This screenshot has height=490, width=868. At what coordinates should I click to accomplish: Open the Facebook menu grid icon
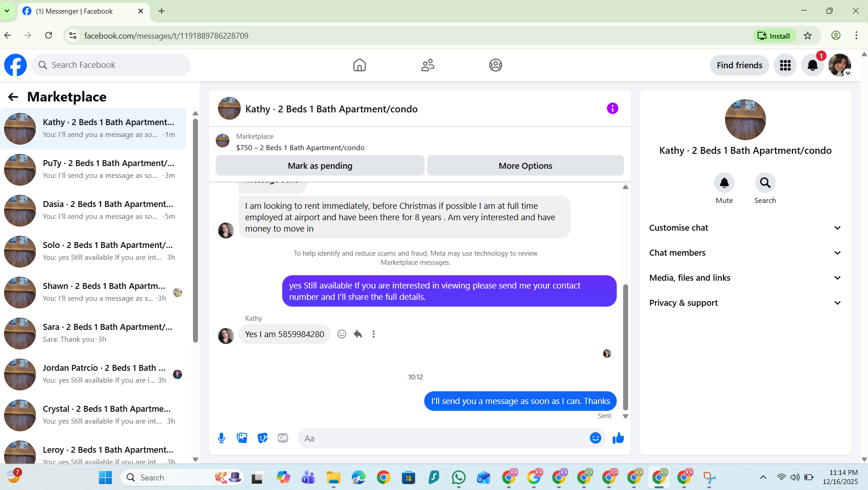point(785,66)
